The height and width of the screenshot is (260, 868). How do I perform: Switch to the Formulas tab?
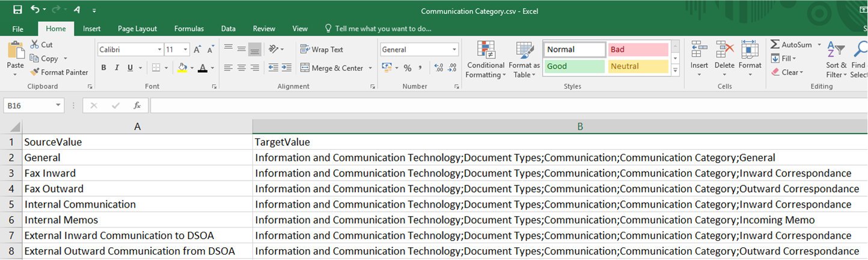click(x=189, y=28)
